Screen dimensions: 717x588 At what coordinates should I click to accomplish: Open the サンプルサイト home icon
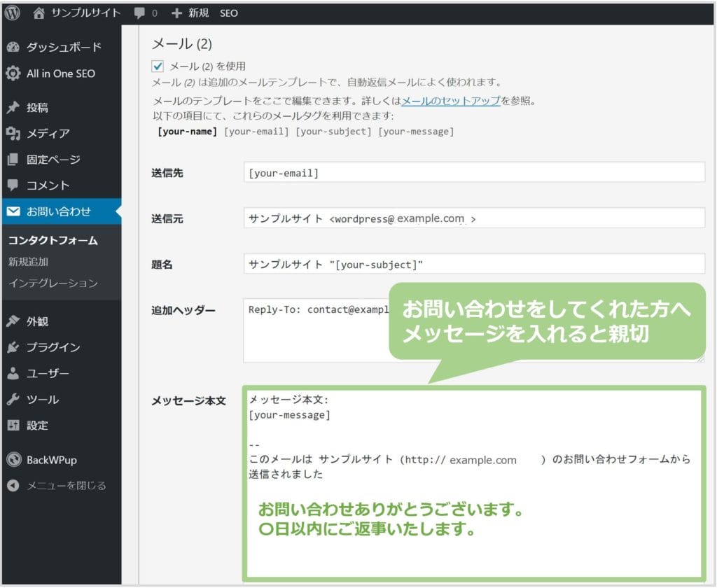tap(39, 13)
